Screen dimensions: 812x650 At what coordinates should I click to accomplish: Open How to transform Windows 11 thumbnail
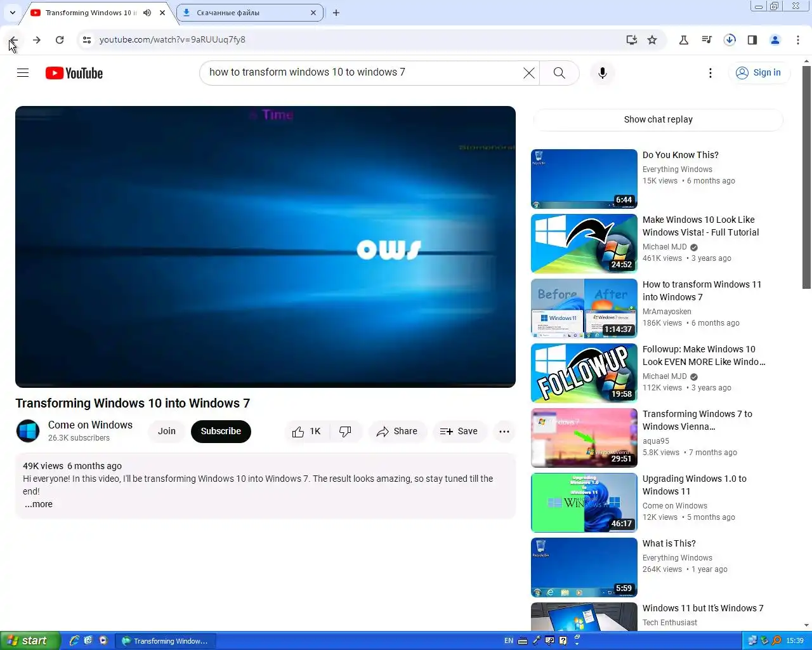pyautogui.click(x=584, y=308)
